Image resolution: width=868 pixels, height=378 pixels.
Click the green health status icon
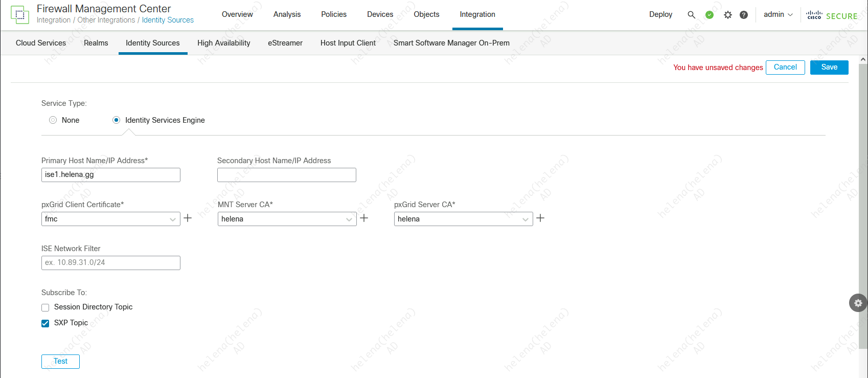(710, 15)
